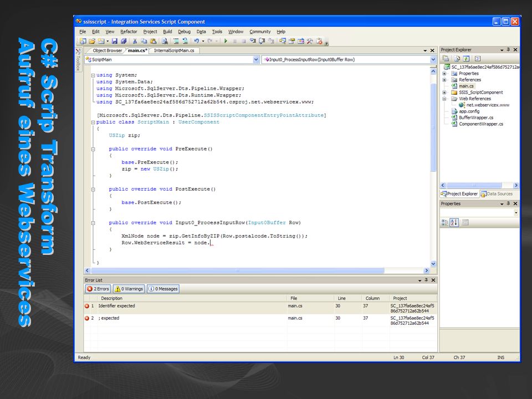Click the Alphabetical sort icon in the Properties panel
The width and height of the screenshot is (532, 399).
pyautogui.click(x=454, y=223)
